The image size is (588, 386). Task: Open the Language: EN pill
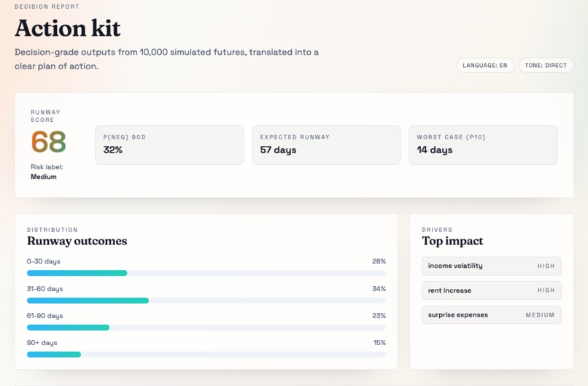point(485,65)
